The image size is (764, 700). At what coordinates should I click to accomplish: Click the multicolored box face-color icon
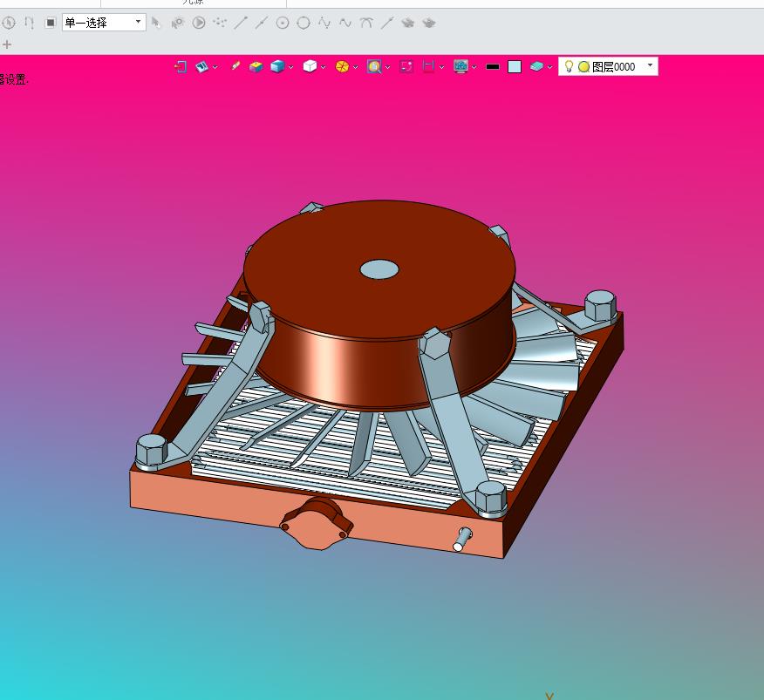pyautogui.click(x=256, y=66)
